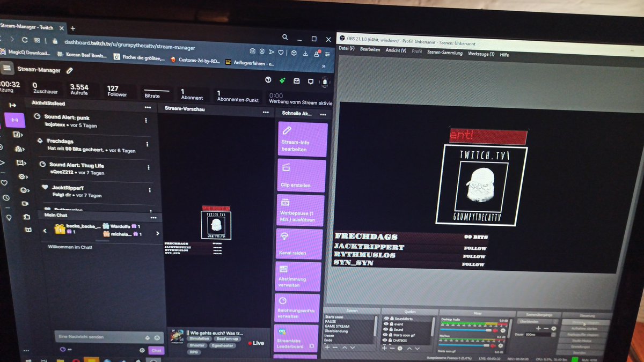Open browser search magnifier icon
Image resolution: width=644 pixels, height=362 pixels.
coord(284,37)
